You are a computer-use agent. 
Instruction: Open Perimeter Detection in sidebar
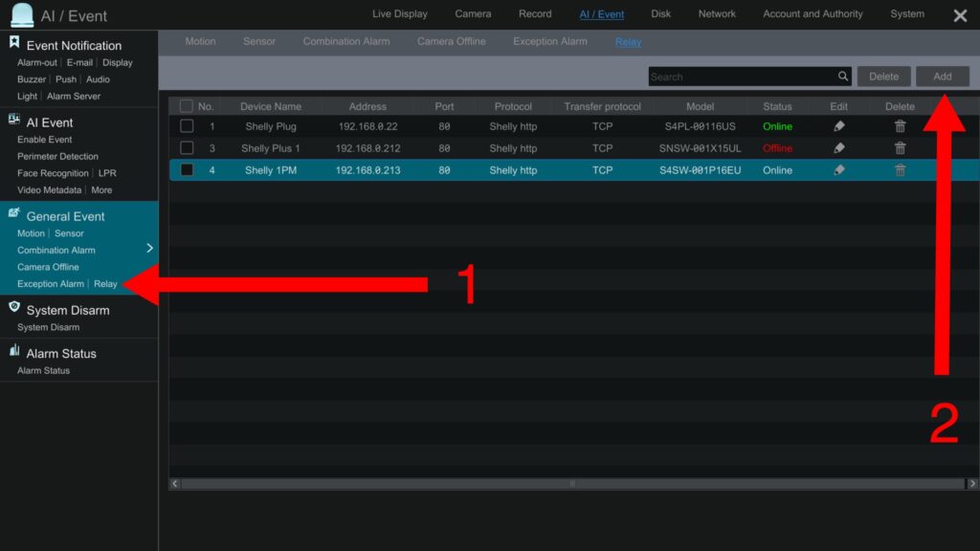coord(57,156)
